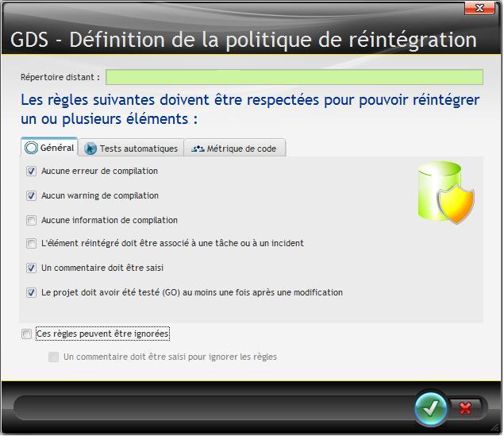Click the cursor icon on Tests automatiques tab
Image resolution: width=504 pixels, height=436 pixels.
pos(90,149)
